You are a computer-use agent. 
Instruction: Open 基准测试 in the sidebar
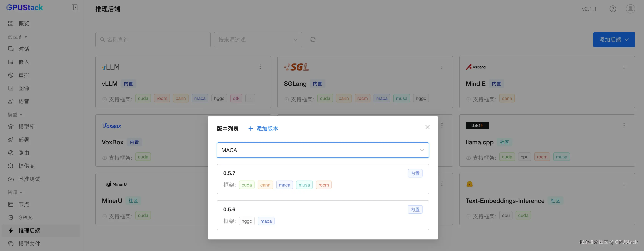pyautogui.click(x=29, y=179)
